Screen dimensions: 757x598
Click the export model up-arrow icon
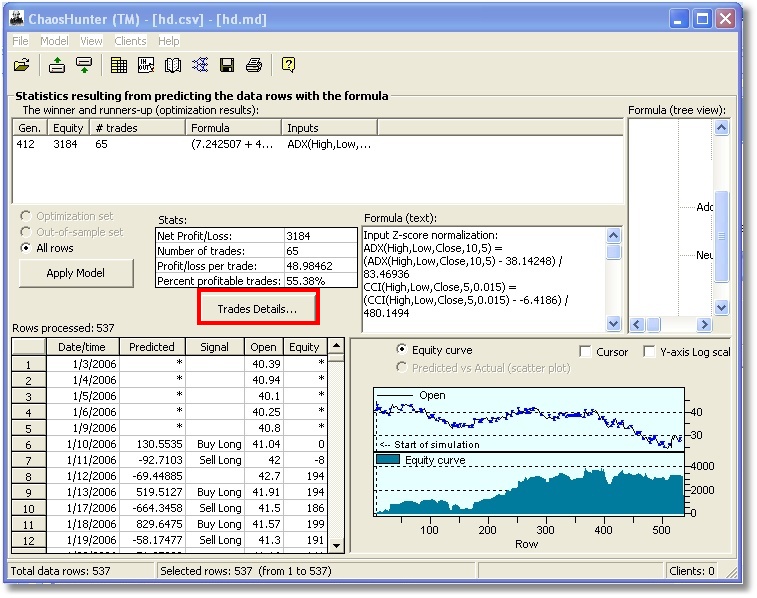[x=57, y=65]
